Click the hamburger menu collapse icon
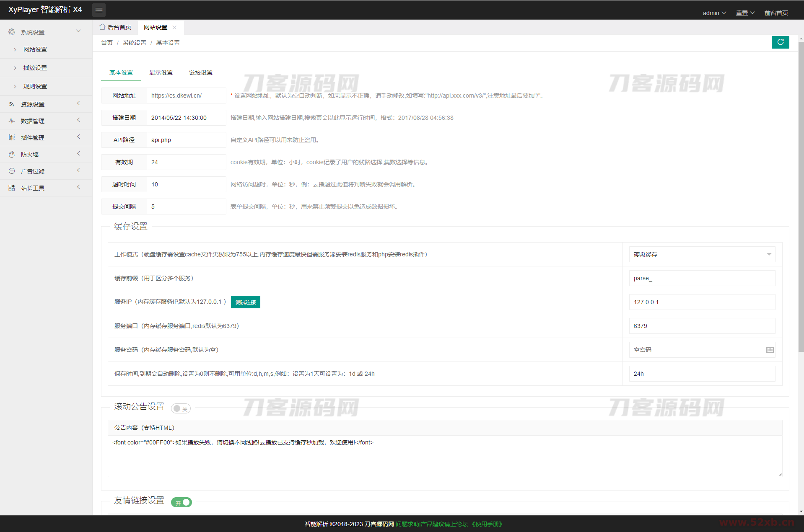This screenshot has height=532, width=804. point(99,10)
